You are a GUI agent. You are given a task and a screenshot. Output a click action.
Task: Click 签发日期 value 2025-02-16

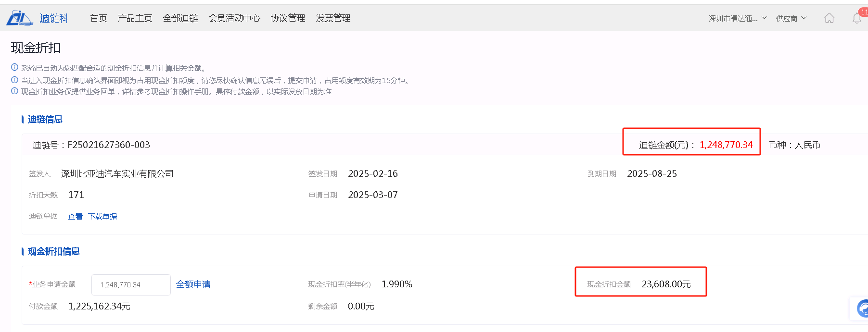pos(373,173)
